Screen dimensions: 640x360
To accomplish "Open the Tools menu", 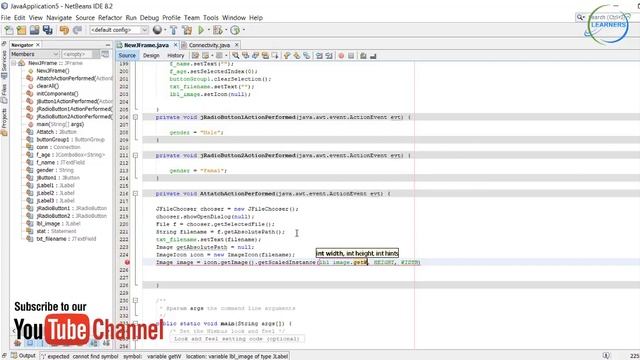I will click(x=211, y=18).
